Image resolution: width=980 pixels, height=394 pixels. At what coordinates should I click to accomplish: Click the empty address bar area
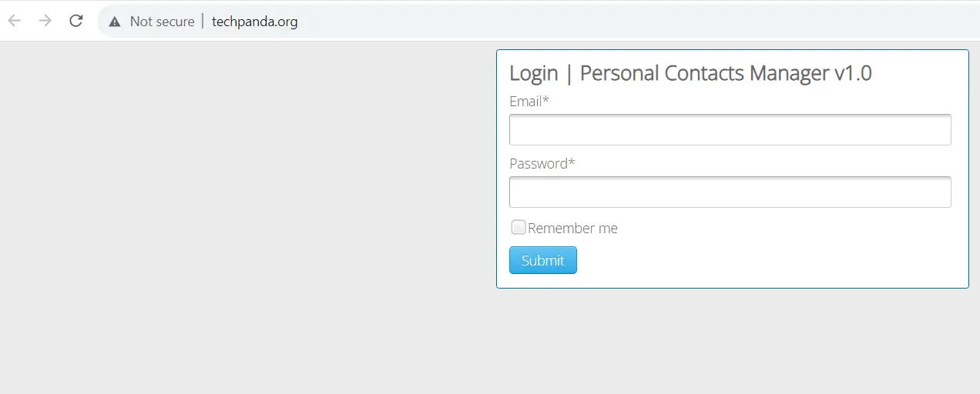616,22
